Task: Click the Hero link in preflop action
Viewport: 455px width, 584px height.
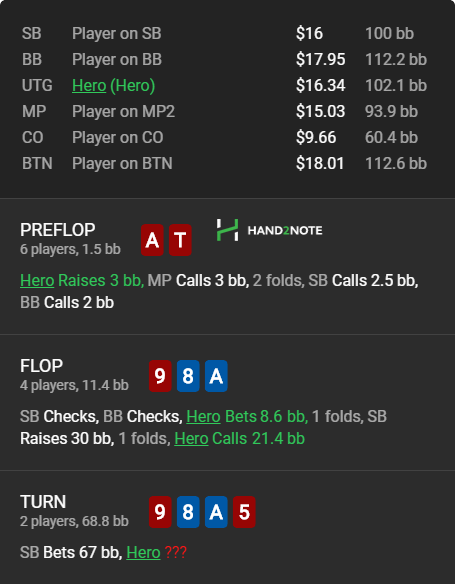Action: (x=37, y=280)
